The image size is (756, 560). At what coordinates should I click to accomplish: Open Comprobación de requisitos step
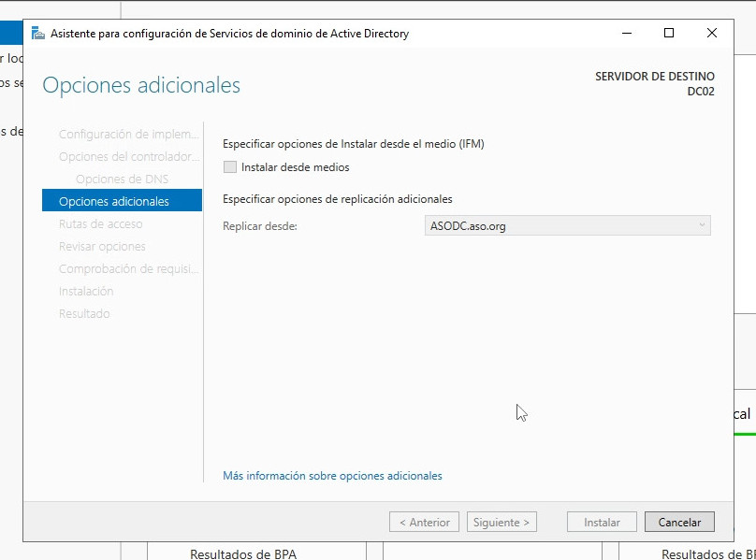[x=128, y=268]
